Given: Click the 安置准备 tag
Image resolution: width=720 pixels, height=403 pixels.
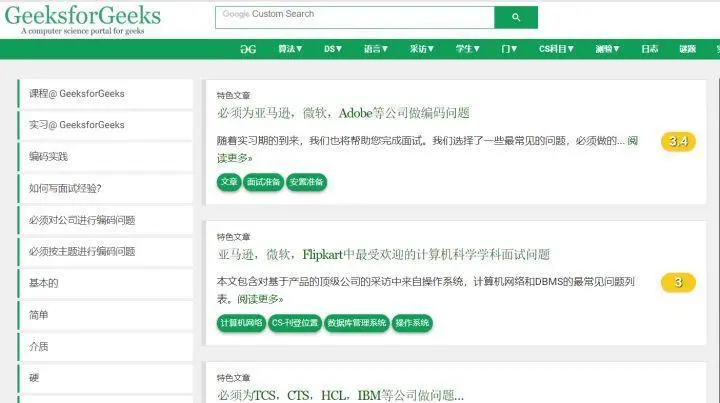Looking at the screenshot, I should click(x=306, y=182).
